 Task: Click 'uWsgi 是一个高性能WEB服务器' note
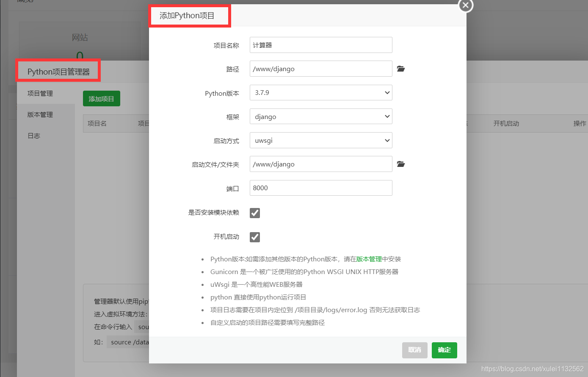(x=257, y=285)
